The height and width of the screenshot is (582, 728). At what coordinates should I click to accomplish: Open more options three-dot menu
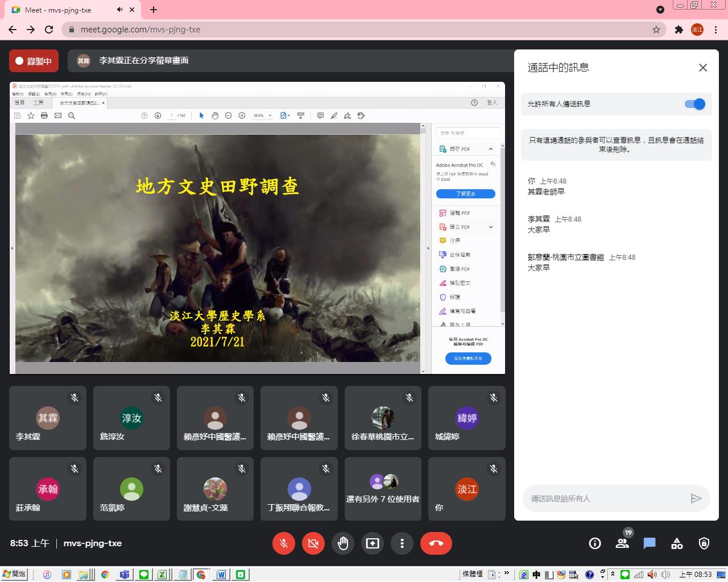pyautogui.click(x=402, y=543)
